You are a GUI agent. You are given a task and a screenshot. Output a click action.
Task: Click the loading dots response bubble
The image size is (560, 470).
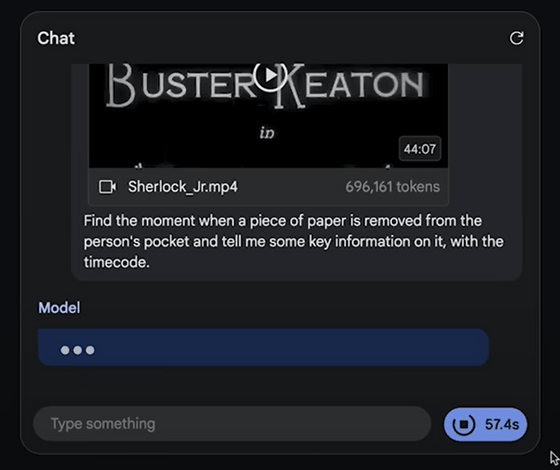(263, 347)
